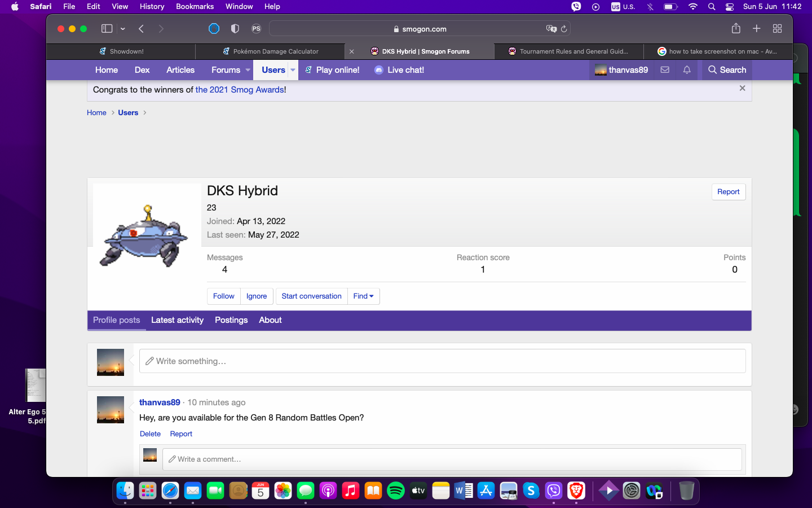Select the Profile posts tab
Image resolution: width=812 pixels, height=508 pixels.
tap(117, 320)
